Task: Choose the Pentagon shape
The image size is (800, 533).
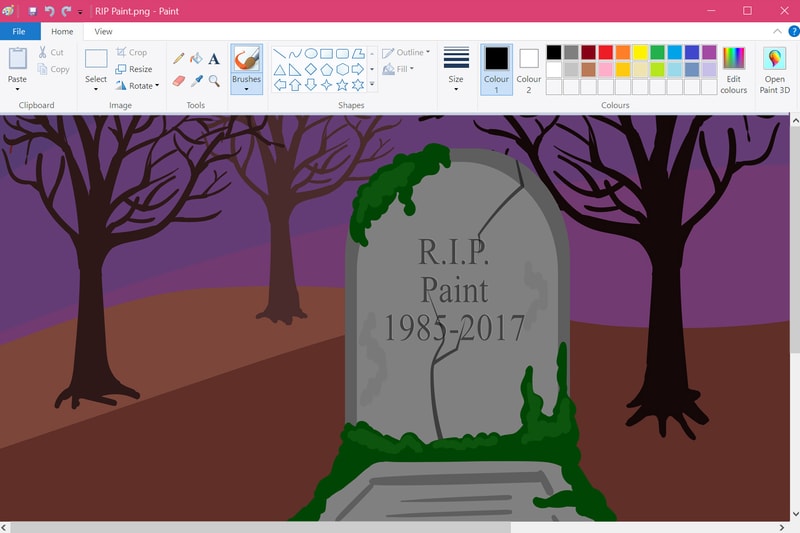Action: pos(327,69)
